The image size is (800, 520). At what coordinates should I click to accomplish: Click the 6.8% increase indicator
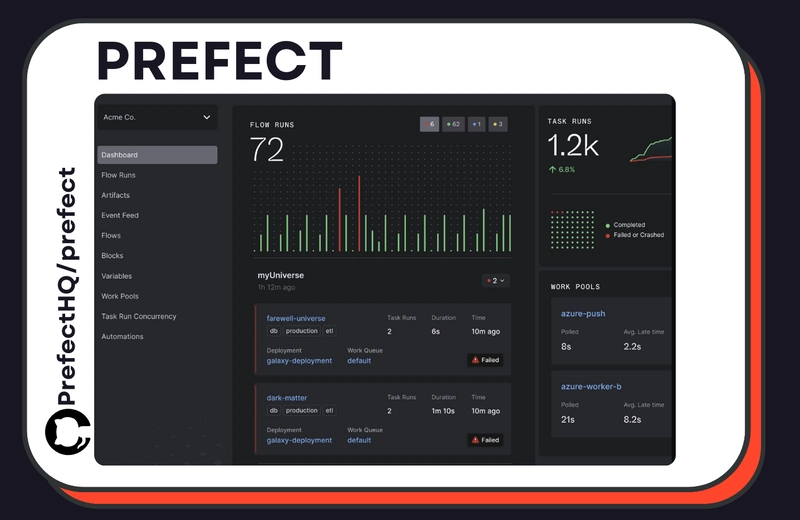pos(562,169)
